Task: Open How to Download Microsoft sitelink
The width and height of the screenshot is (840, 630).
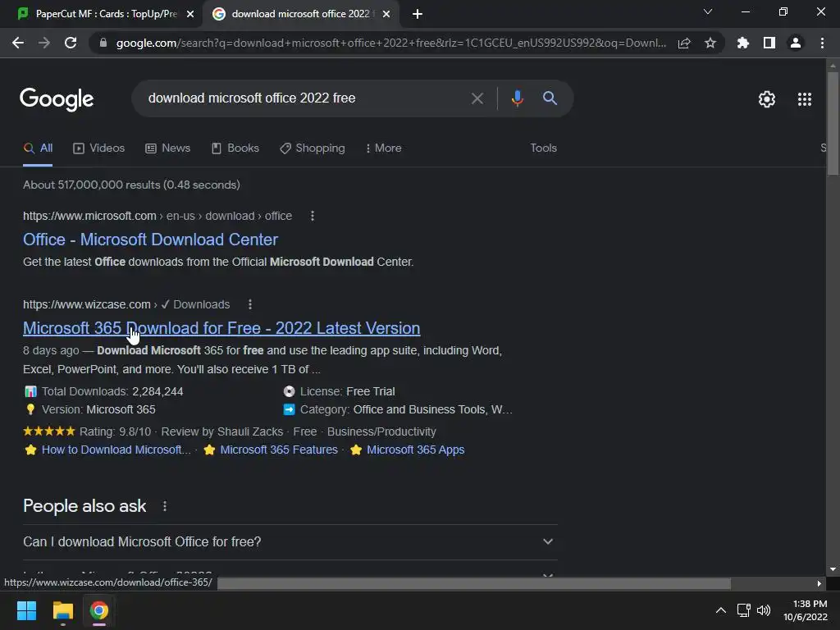Action: (116, 450)
